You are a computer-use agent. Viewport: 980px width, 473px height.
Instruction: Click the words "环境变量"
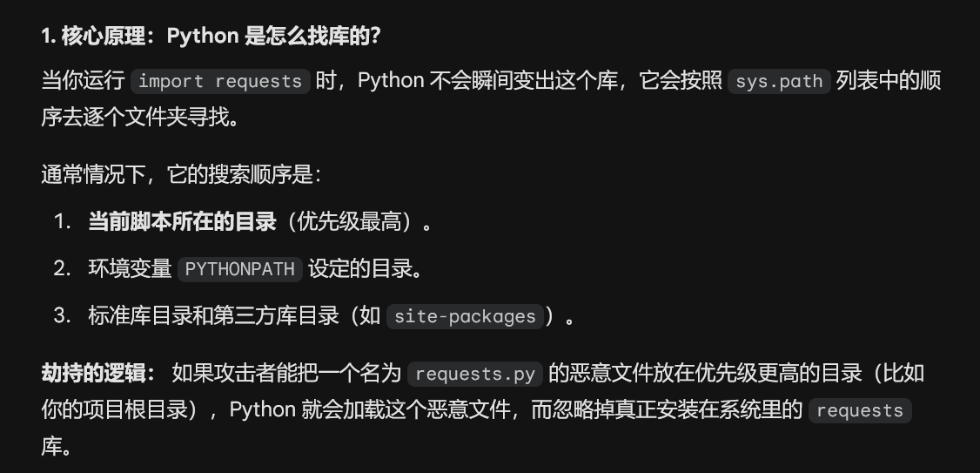point(130,269)
